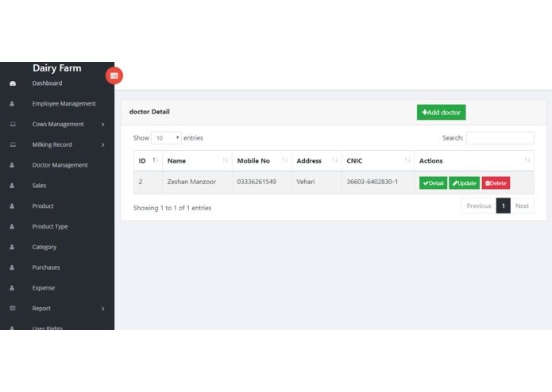Open Dashboard from the sidebar
The image size is (552, 392).
[47, 83]
